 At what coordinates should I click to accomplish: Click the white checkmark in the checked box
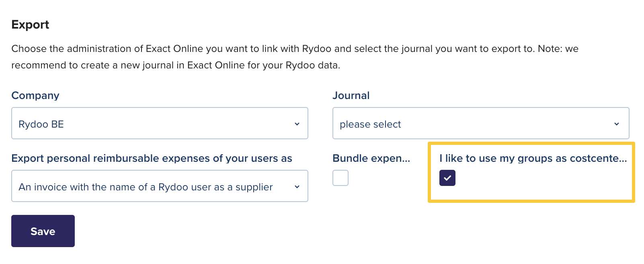pyautogui.click(x=447, y=178)
